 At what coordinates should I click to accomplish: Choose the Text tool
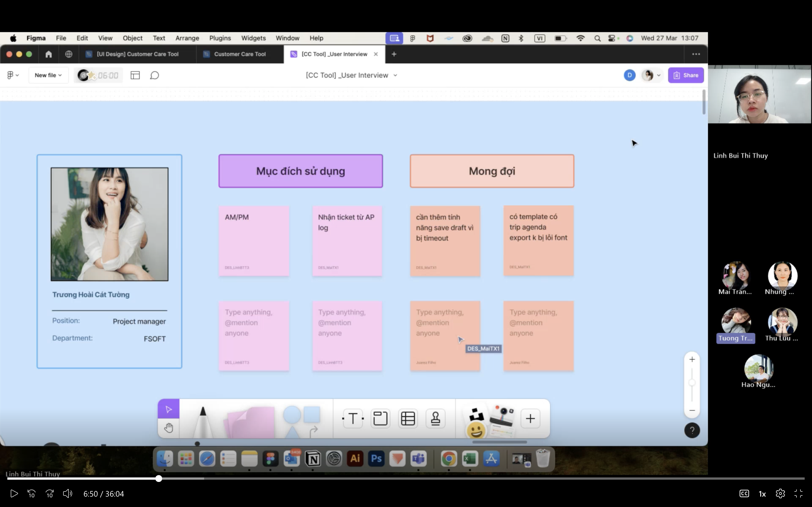353,419
